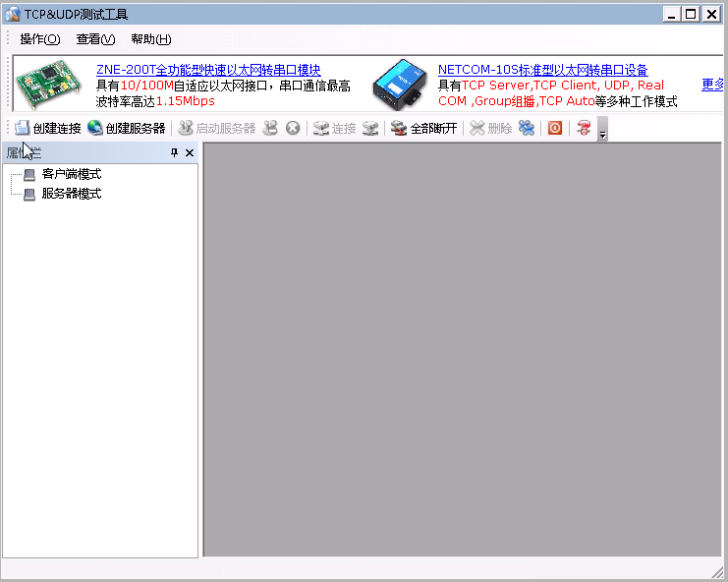The width and height of the screenshot is (728, 582).
Task: Close the 属性栏 side panel
Action: pyautogui.click(x=190, y=152)
